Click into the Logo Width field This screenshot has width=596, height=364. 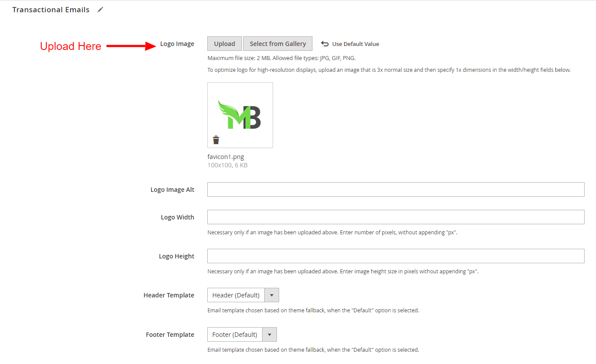(396, 217)
